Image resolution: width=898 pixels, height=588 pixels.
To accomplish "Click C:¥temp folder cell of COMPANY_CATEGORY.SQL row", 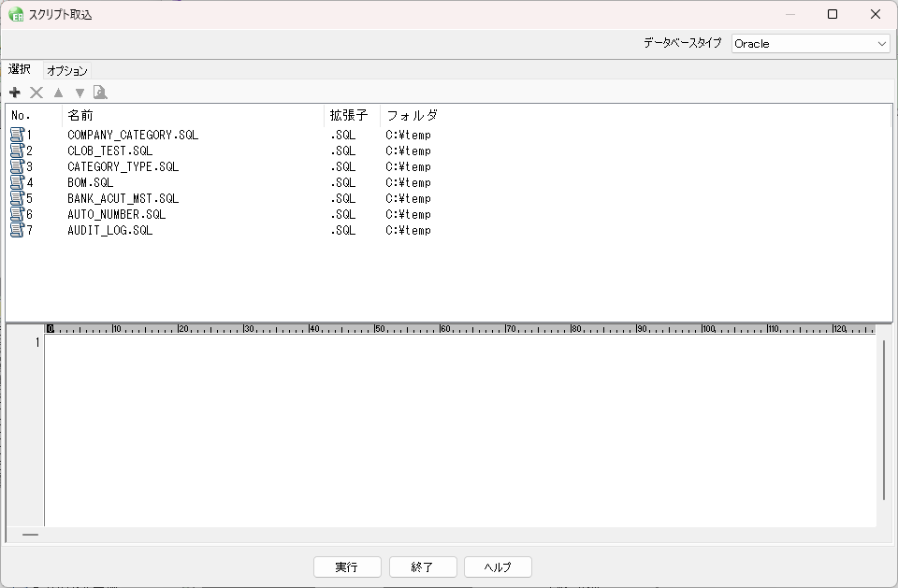I will tap(409, 136).
